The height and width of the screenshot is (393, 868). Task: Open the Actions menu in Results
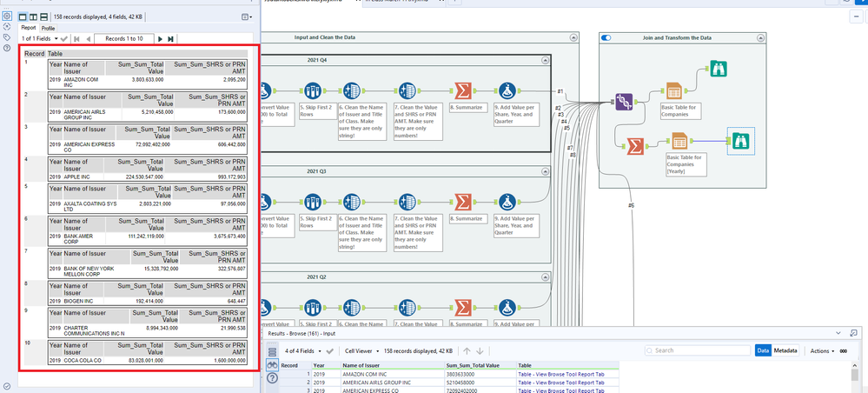point(821,350)
